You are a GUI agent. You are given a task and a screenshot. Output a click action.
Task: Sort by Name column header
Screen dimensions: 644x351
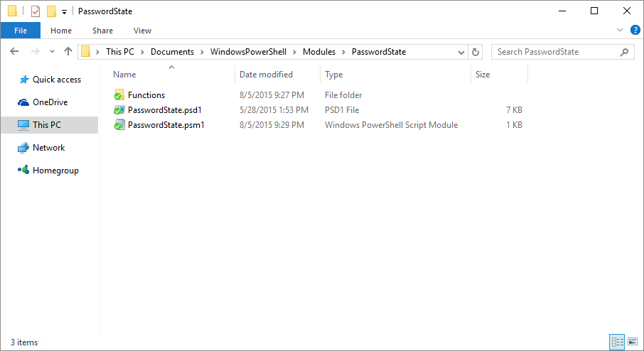click(x=124, y=75)
